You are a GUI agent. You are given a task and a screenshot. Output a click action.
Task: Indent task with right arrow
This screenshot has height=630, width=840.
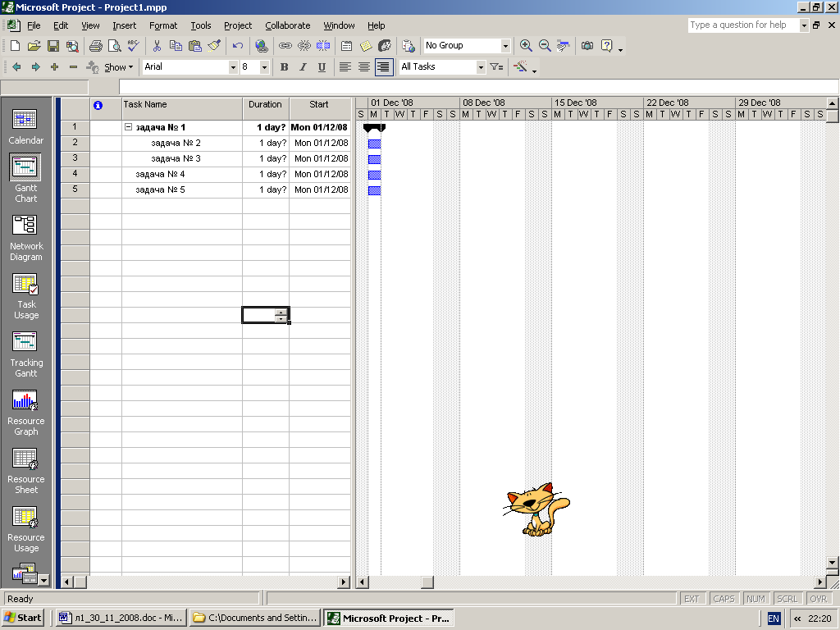click(35, 67)
